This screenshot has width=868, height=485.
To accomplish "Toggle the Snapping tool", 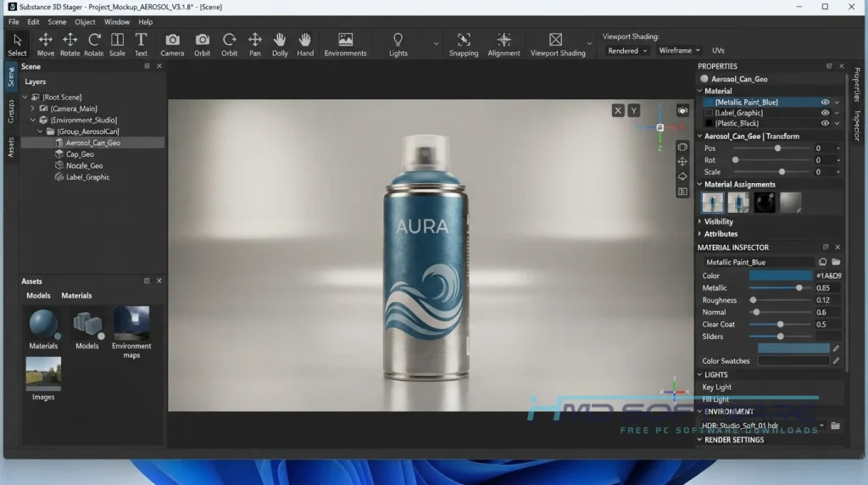I will [x=464, y=44].
